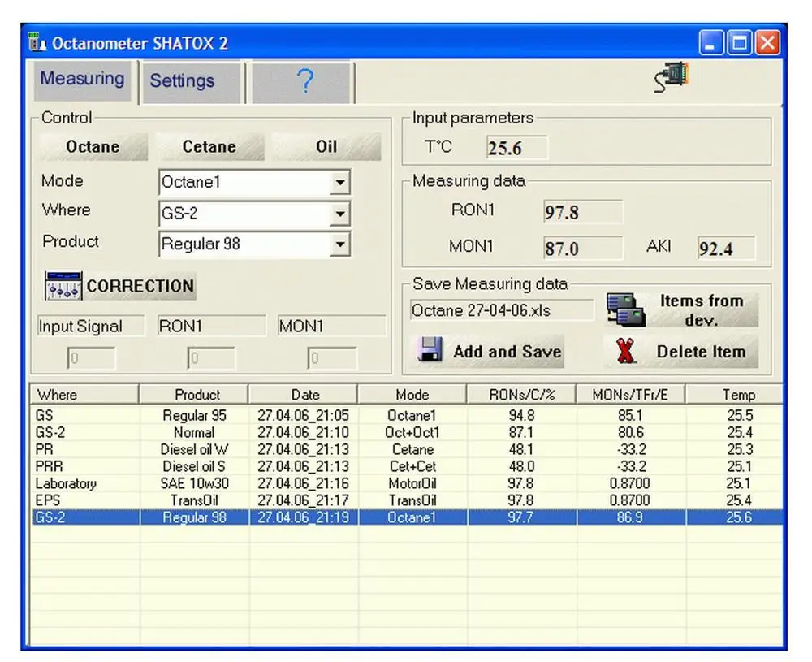This screenshot has height=662, width=812.
Task: Click the Delete Item button
Action: (681, 352)
